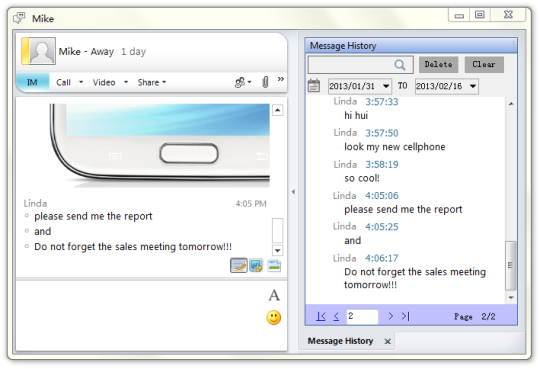
Task: Click the 'so cool!' history message
Action: tap(362, 178)
